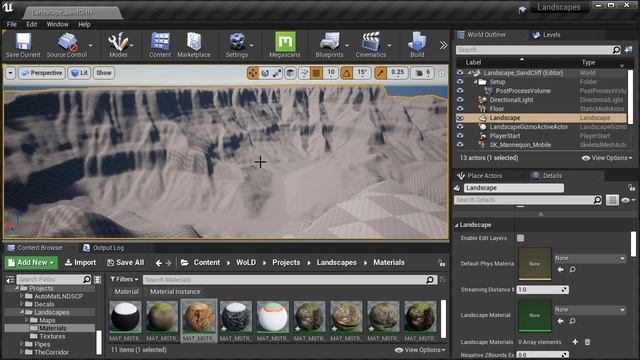Hide SK_Mannequin_Mobile via eye icon

click(x=460, y=144)
